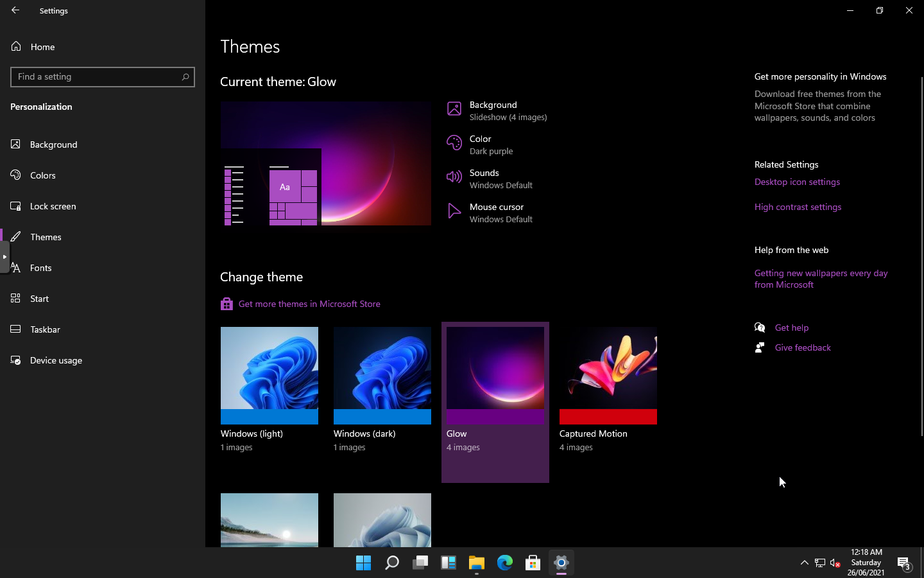Open Mouse cursor Windows Default setting

click(x=490, y=213)
